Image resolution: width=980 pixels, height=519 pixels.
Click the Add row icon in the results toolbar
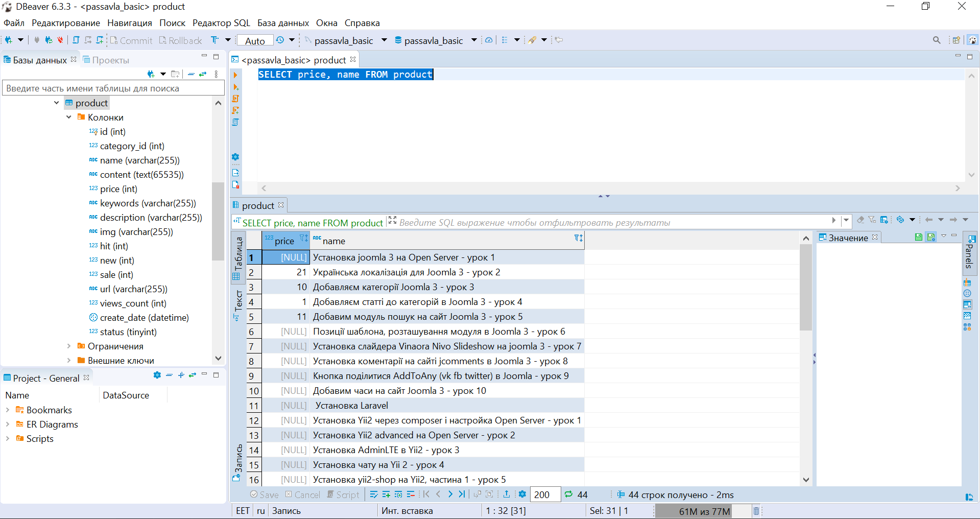pos(386,494)
